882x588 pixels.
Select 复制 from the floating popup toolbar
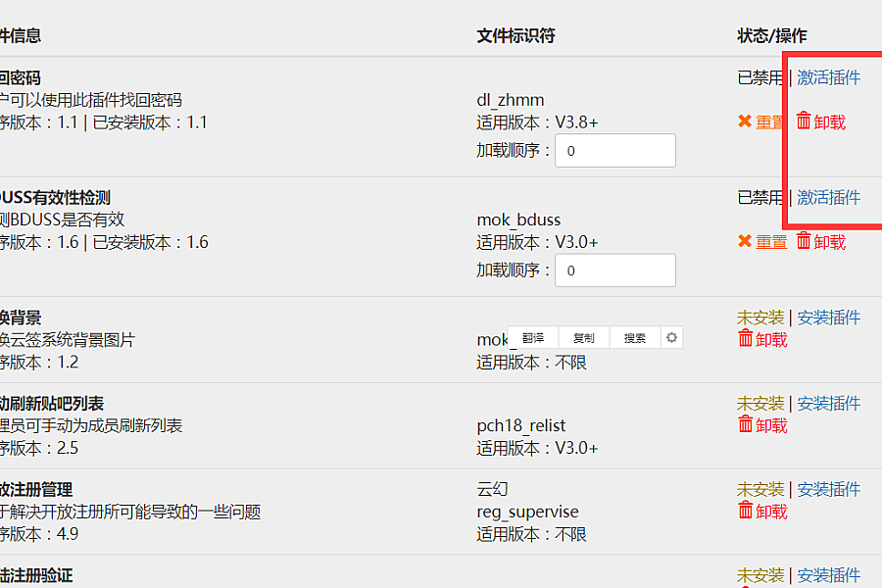[584, 338]
